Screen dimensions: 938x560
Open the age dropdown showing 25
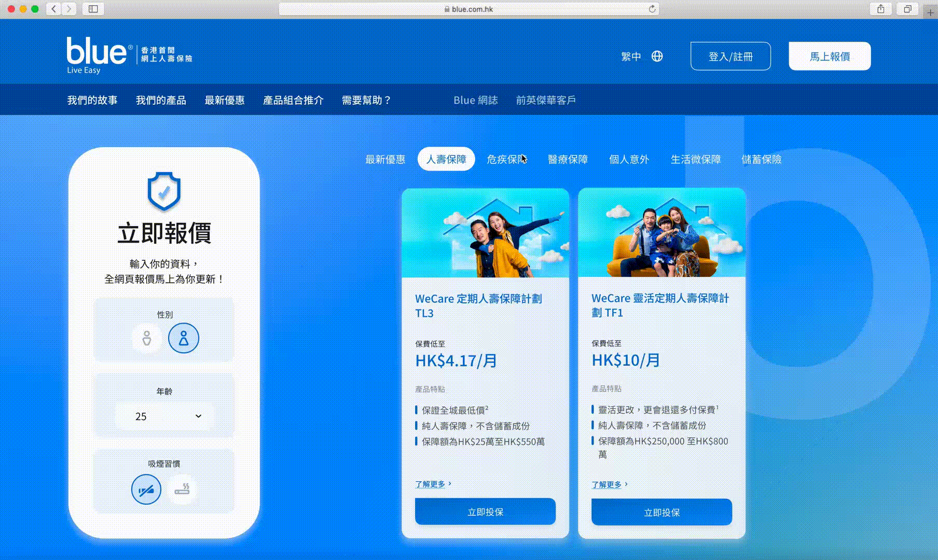coord(164,416)
